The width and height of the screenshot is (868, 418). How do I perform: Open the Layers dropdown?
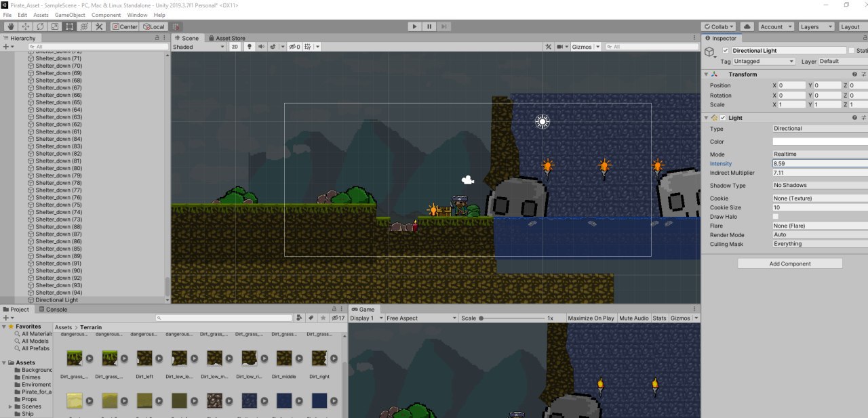pyautogui.click(x=816, y=26)
